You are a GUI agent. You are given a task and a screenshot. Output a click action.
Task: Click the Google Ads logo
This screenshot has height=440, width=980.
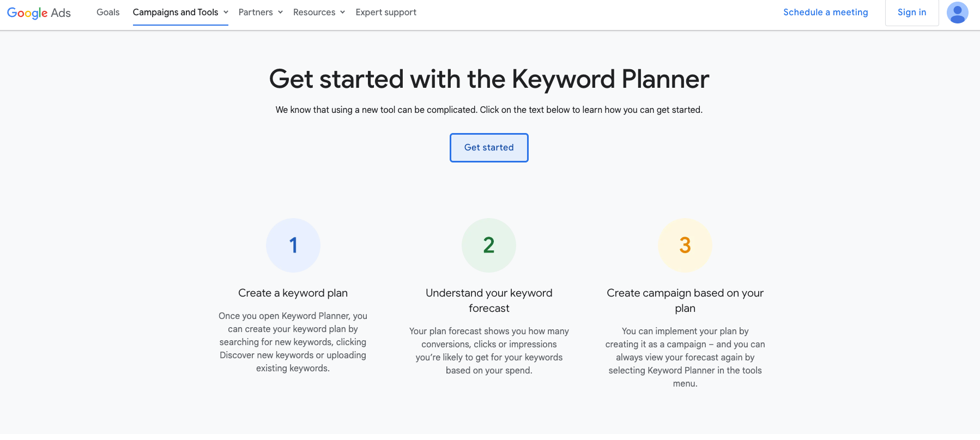39,13
